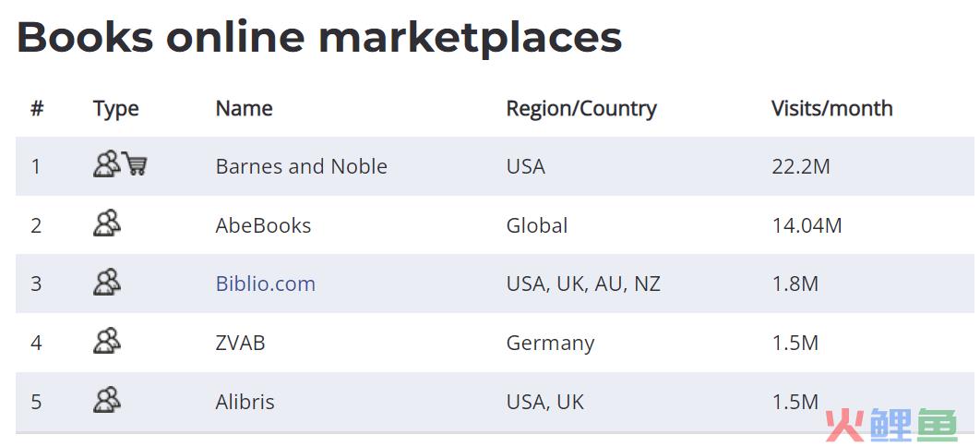Click the Books online marketplaces heading

319,37
